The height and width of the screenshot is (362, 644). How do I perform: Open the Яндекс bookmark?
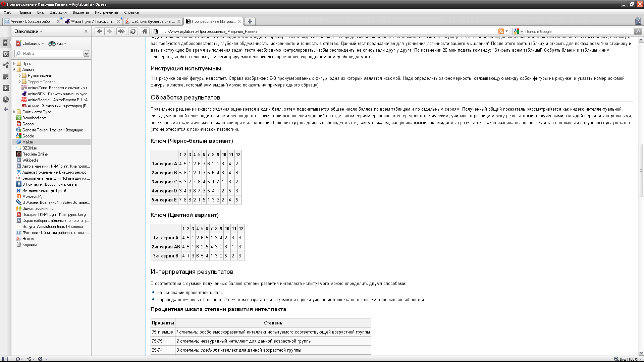pyautogui.click(x=52, y=239)
